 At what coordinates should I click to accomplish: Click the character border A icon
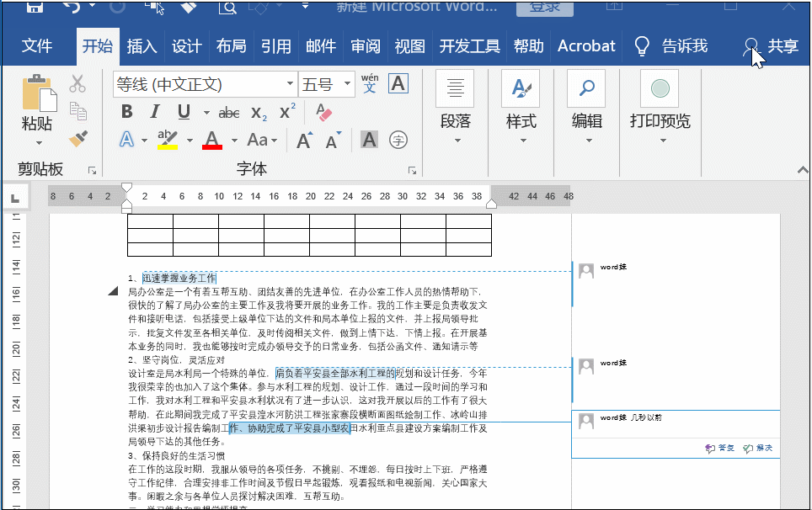tap(398, 83)
